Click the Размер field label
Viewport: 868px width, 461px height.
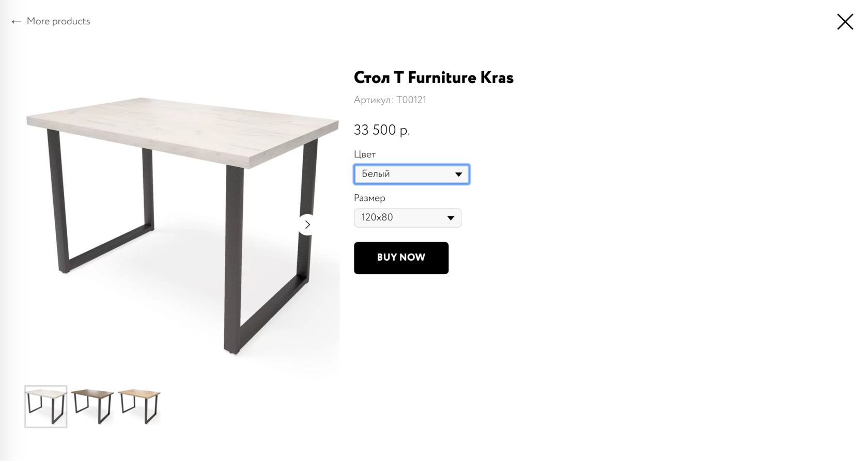[x=369, y=198]
